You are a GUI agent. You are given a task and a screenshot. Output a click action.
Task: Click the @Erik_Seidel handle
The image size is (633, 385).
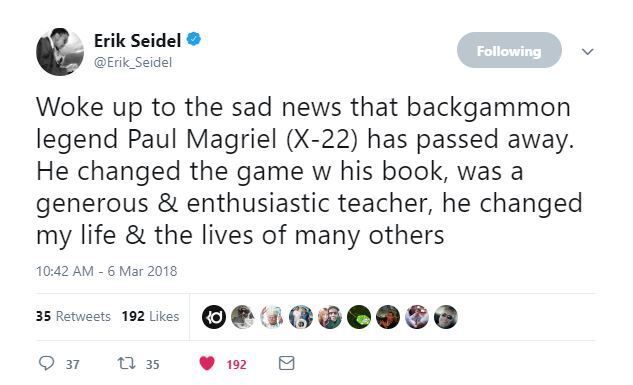(x=133, y=63)
